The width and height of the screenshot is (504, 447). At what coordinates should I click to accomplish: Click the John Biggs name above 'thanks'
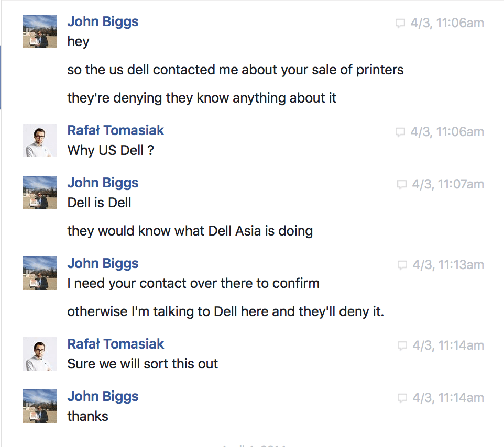[103, 397]
